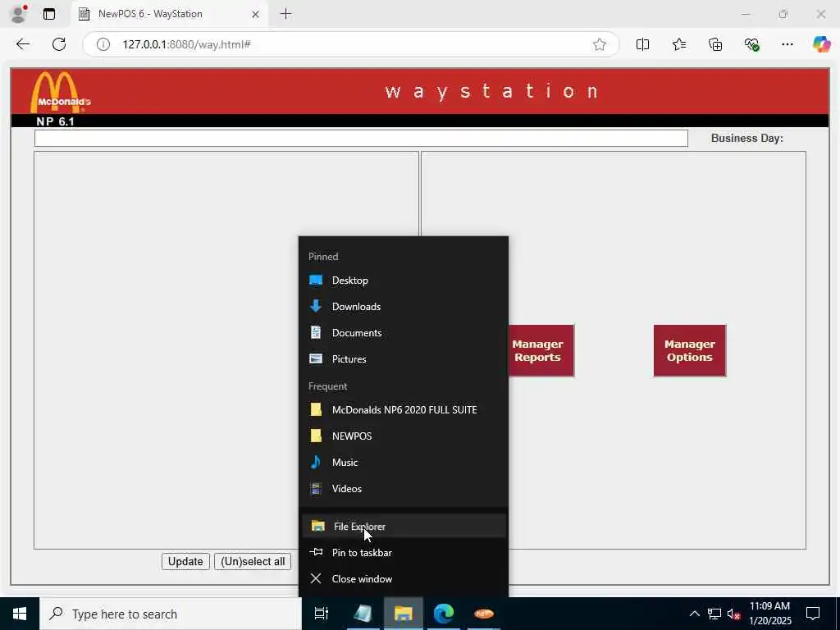Open Documents in the jump list
Screen dimensions: 840x630
pyautogui.click(x=404, y=333)
